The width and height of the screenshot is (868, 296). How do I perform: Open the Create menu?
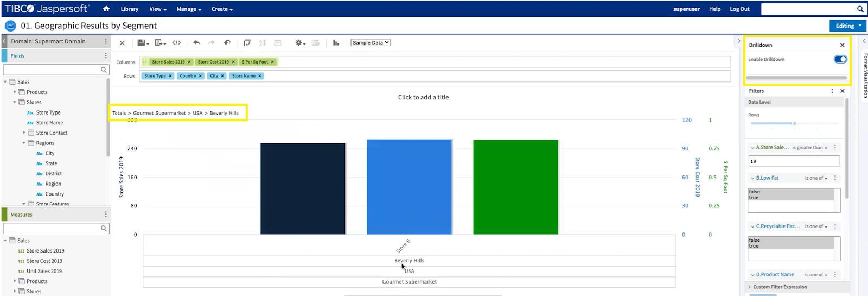(x=222, y=9)
